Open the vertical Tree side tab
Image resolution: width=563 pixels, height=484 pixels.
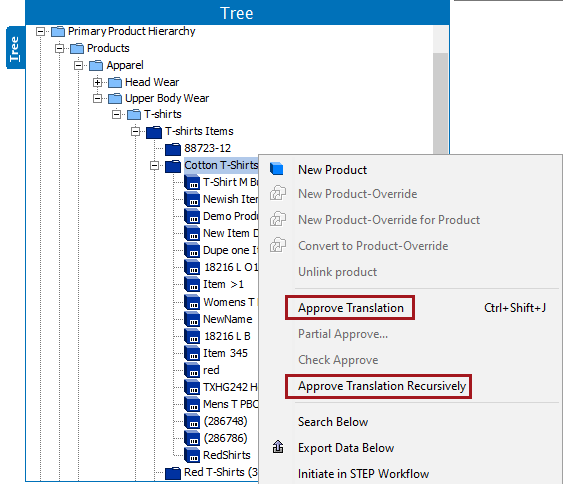(x=15, y=48)
